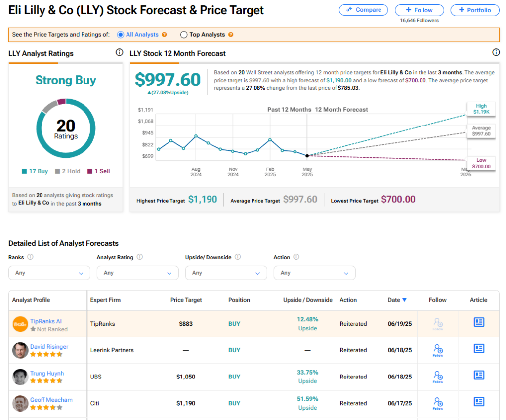Open article icon for Trung Huynh row
Screen dimensions: 506x420
(479, 375)
